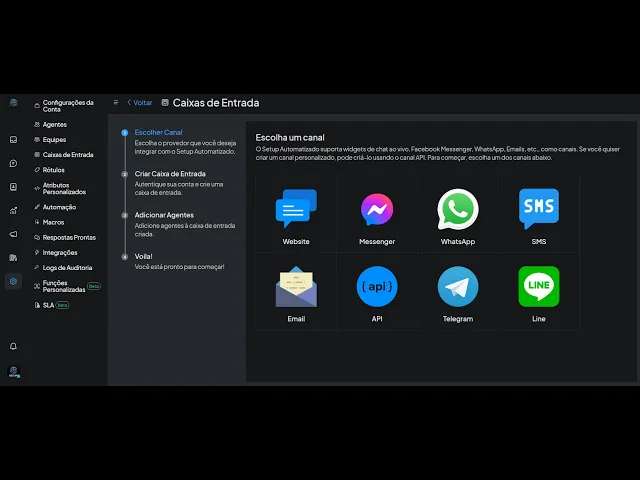Select the API channel

point(377,287)
